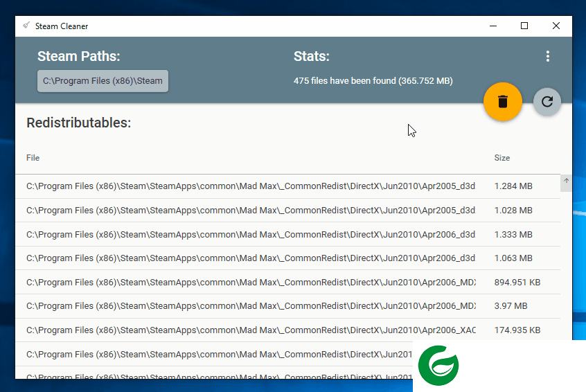The width and height of the screenshot is (586, 392).
Task: Select the row with size 1.063 MB
Action: click(x=287, y=258)
